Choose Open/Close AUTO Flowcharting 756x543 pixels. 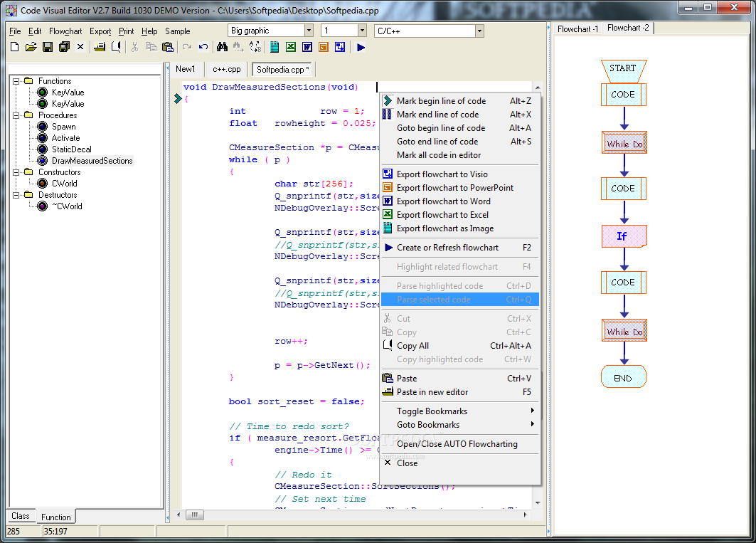point(460,444)
